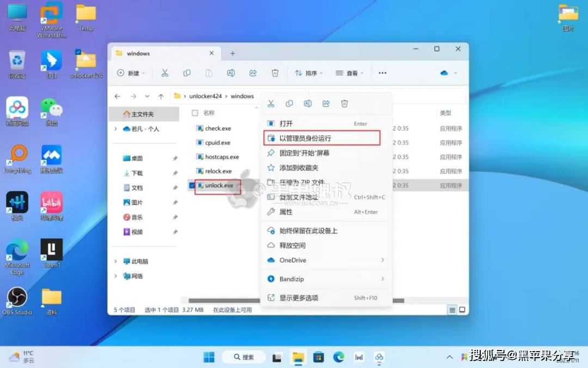Choose 始终保留在此设备上 in the context menu
588x368 pixels.
[326, 231]
